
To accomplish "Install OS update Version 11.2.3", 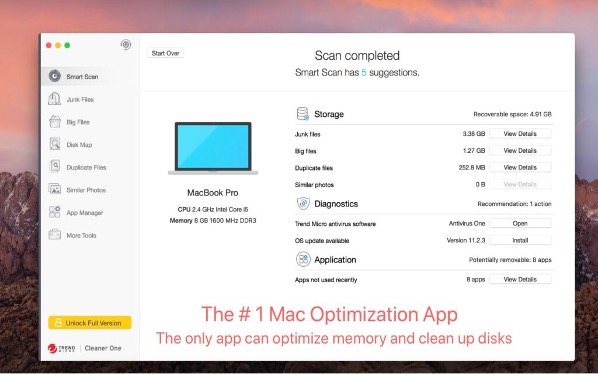I will [520, 240].
